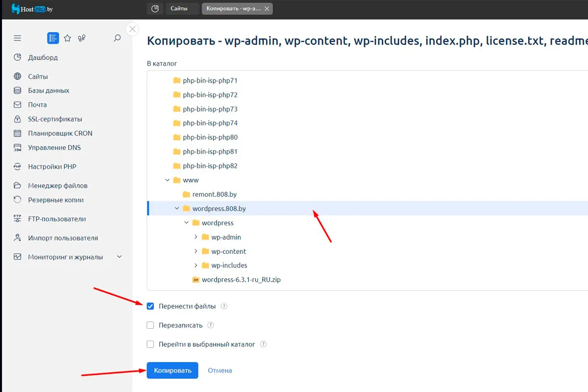
Task: Switch to the Сайты tab
Action: (179, 9)
